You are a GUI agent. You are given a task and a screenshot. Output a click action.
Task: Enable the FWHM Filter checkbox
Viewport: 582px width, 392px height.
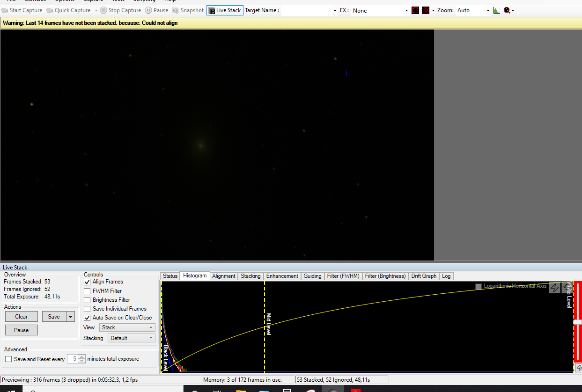point(87,291)
